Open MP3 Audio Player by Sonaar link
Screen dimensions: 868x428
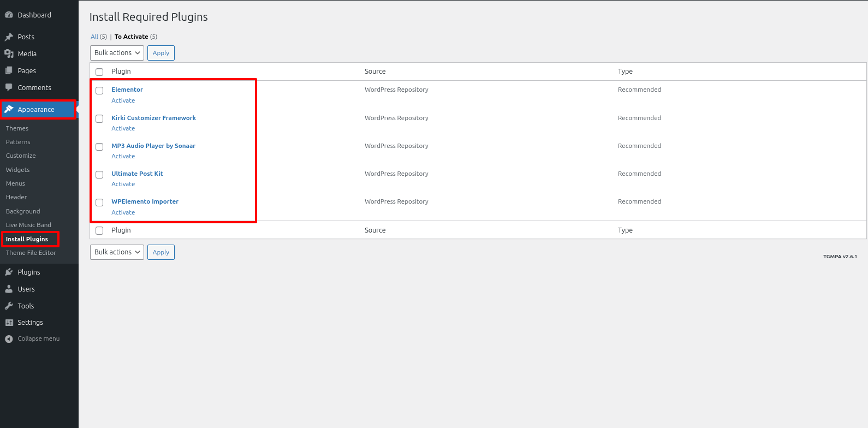(x=153, y=146)
